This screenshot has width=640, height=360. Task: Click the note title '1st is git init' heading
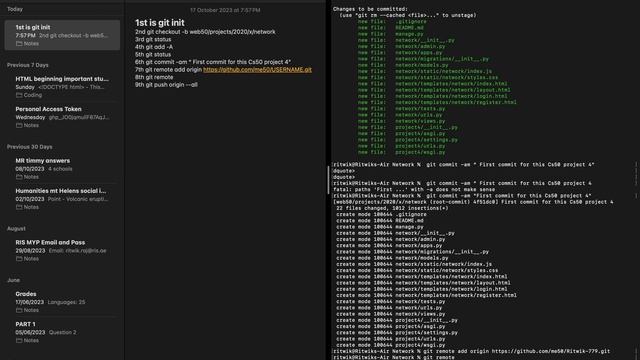click(x=160, y=23)
